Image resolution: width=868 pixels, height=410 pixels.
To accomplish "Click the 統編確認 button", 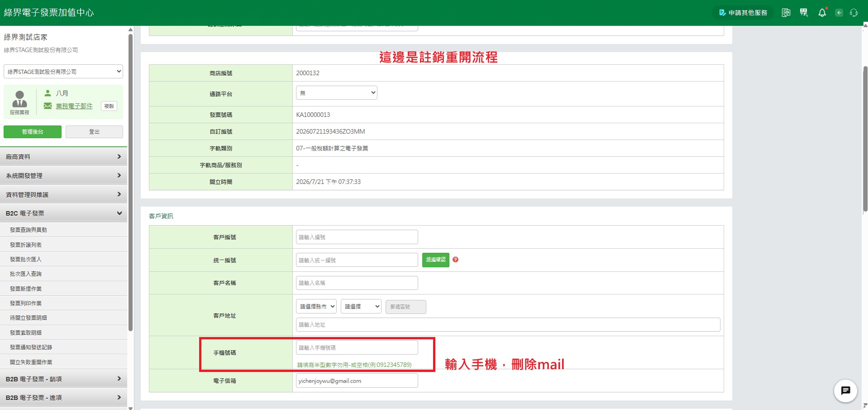I will point(436,260).
